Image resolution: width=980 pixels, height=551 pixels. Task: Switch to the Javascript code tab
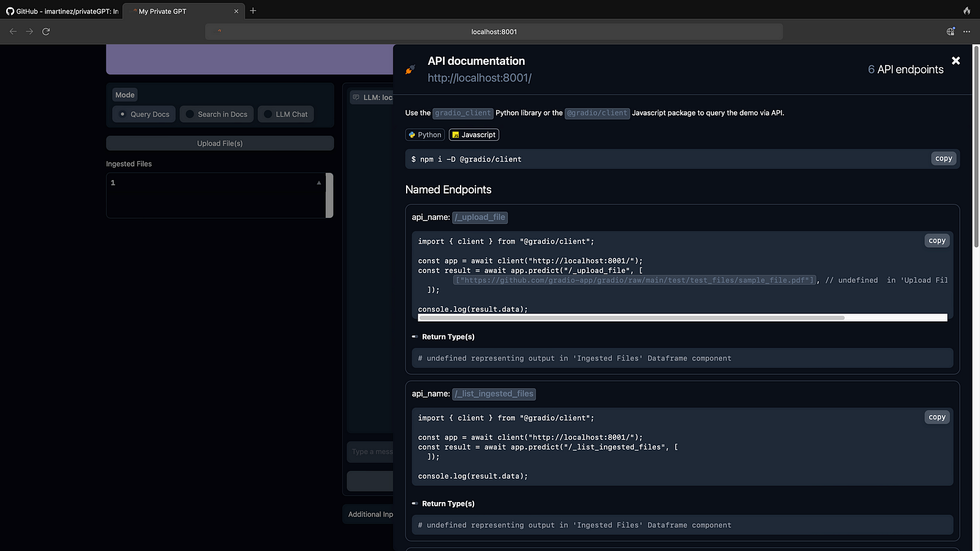tap(473, 135)
